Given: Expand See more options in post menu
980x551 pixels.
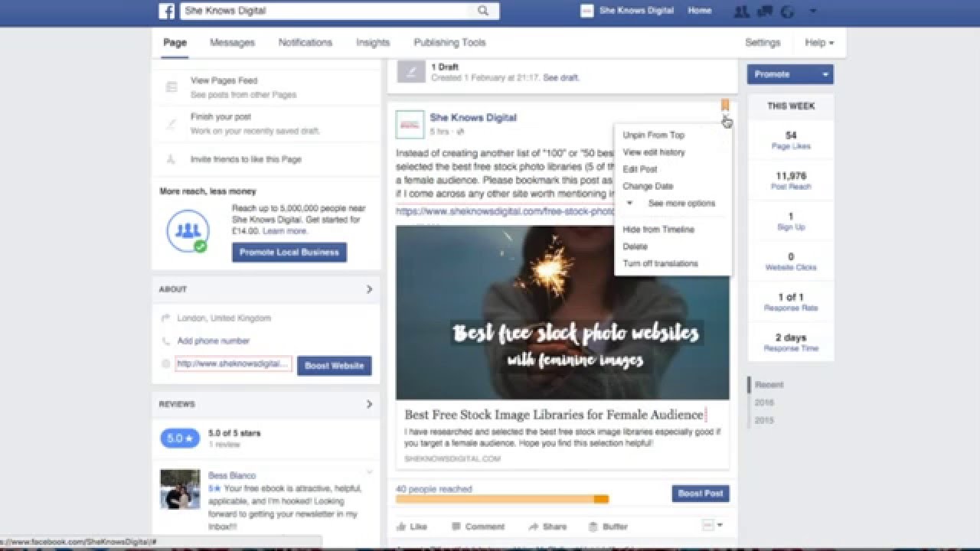Looking at the screenshot, I should coord(671,204).
